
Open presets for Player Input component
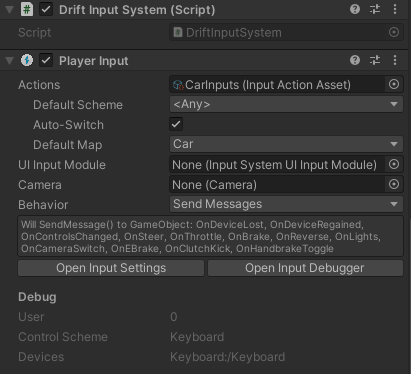[375, 60]
